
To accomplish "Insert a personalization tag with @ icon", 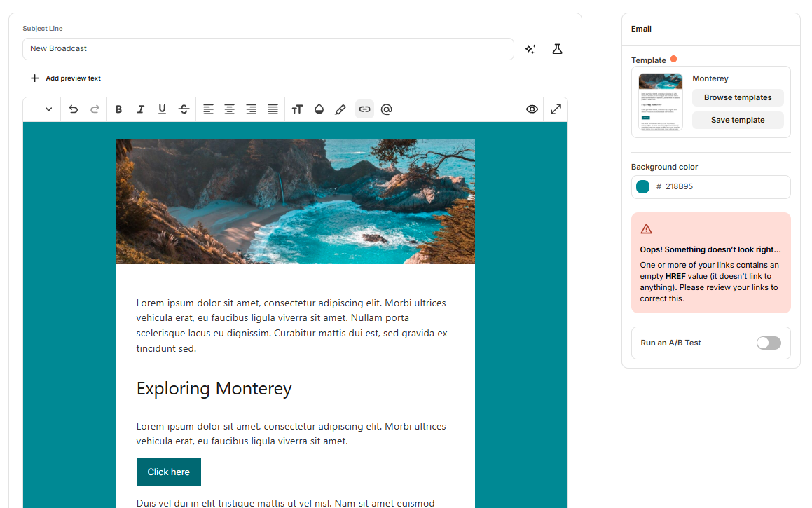I will coord(386,109).
